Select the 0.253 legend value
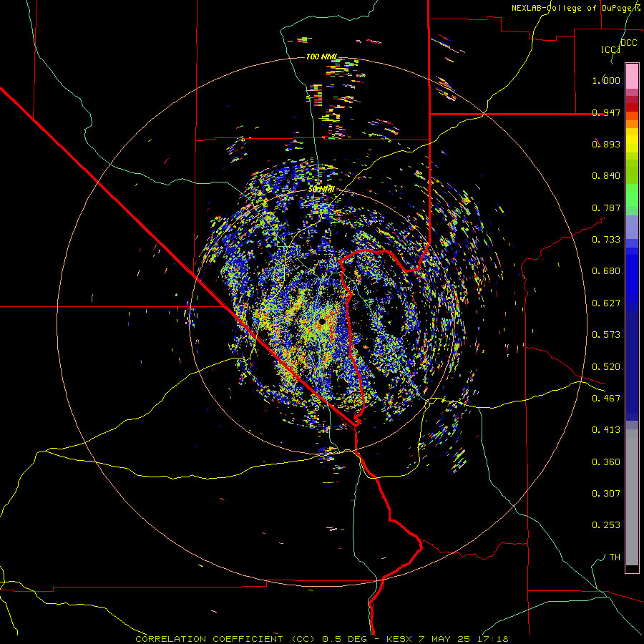 (x=606, y=525)
